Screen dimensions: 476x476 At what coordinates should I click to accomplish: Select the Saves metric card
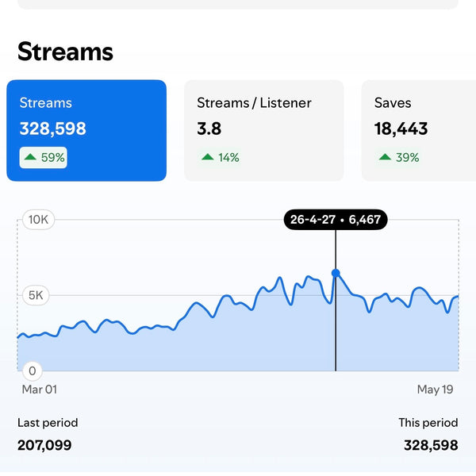419,131
